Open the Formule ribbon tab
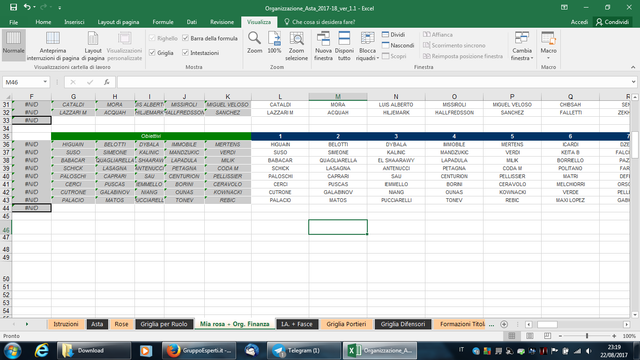This screenshot has width=640, height=360. pos(163,22)
